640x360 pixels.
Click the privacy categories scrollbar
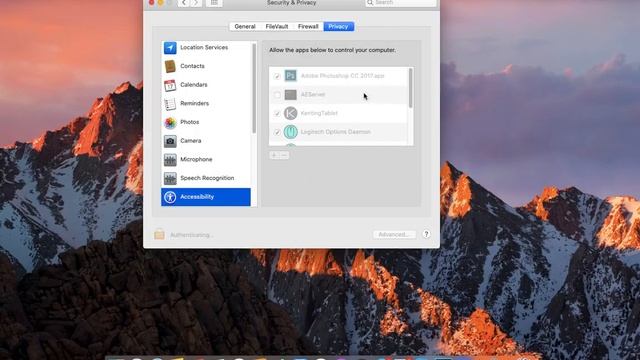click(x=254, y=88)
